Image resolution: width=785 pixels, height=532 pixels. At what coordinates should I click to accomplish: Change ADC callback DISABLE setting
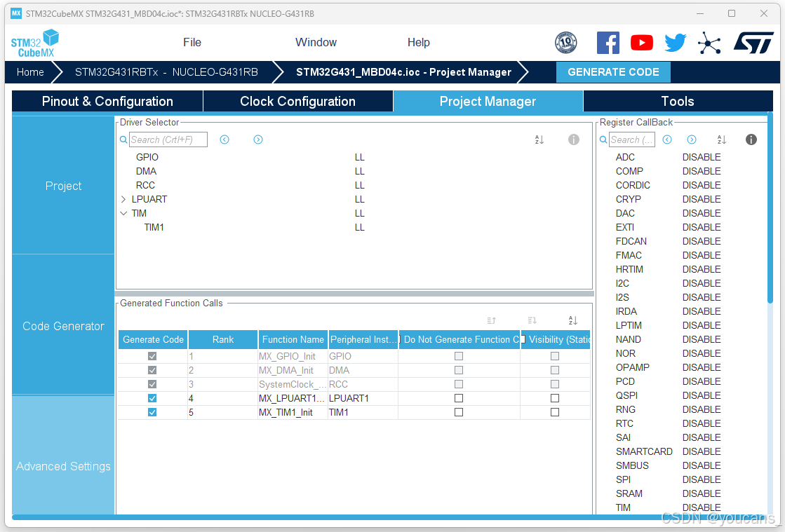702,158
